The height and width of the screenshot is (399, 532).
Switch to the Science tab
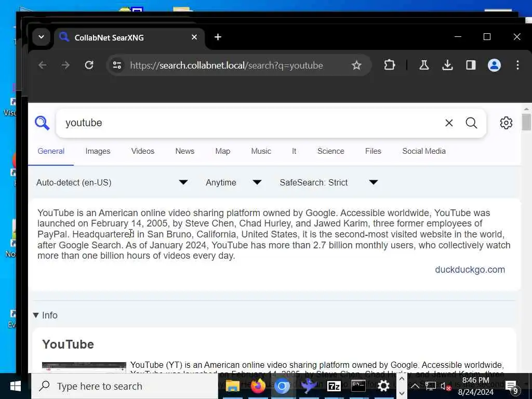pos(331,151)
